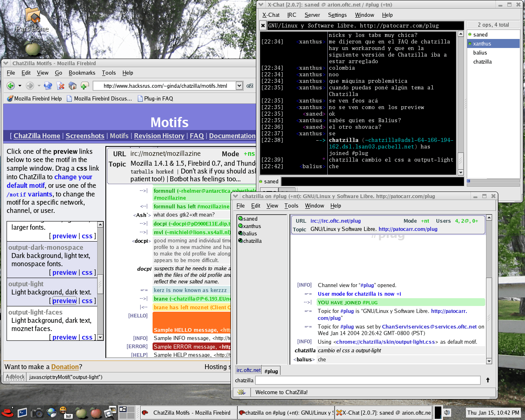Launch terminal from the panel
This screenshot has height=420, width=525.
coord(22,412)
